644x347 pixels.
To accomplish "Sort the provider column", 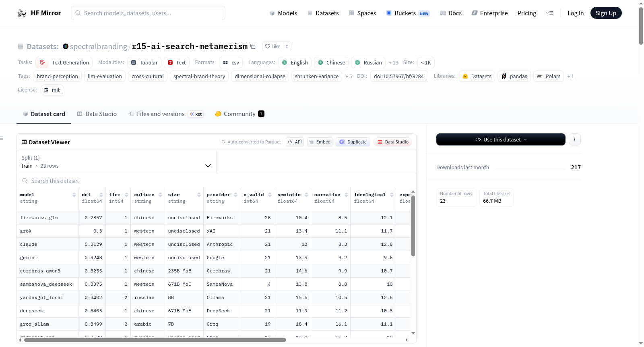I will click(x=235, y=195).
